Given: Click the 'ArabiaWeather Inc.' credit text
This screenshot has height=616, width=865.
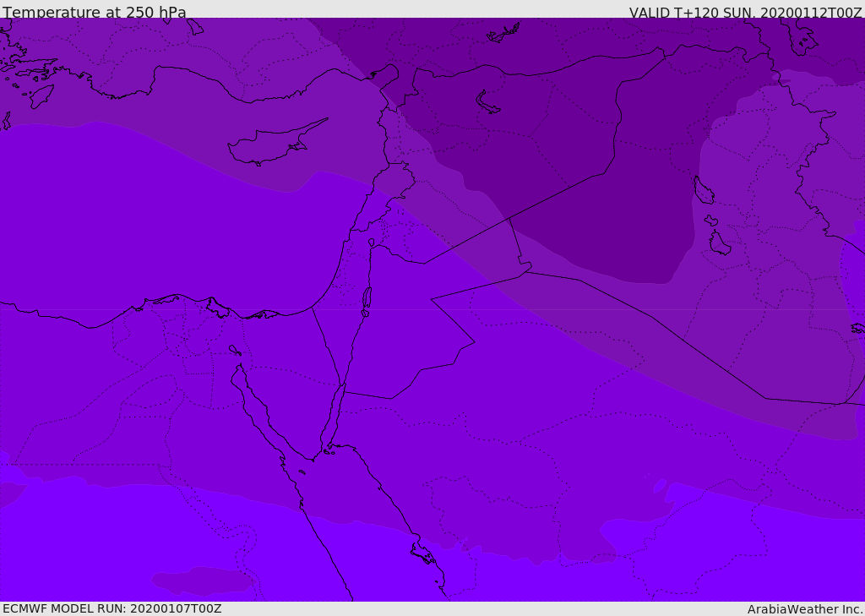Looking at the screenshot, I should pyautogui.click(x=805, y=609).
